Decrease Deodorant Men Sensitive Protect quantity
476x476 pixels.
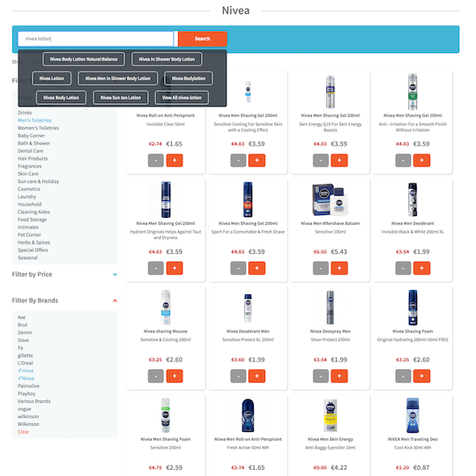click(x=238, y=376)
